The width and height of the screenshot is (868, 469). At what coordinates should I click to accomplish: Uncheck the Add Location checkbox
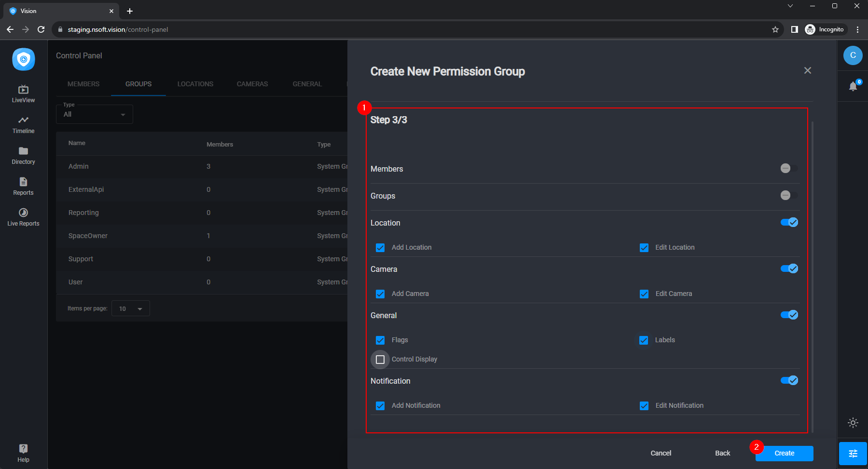pos(380,248)
